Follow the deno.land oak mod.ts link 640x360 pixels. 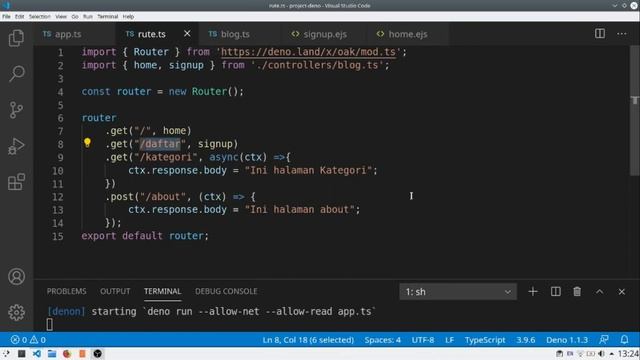pos(308,52)
